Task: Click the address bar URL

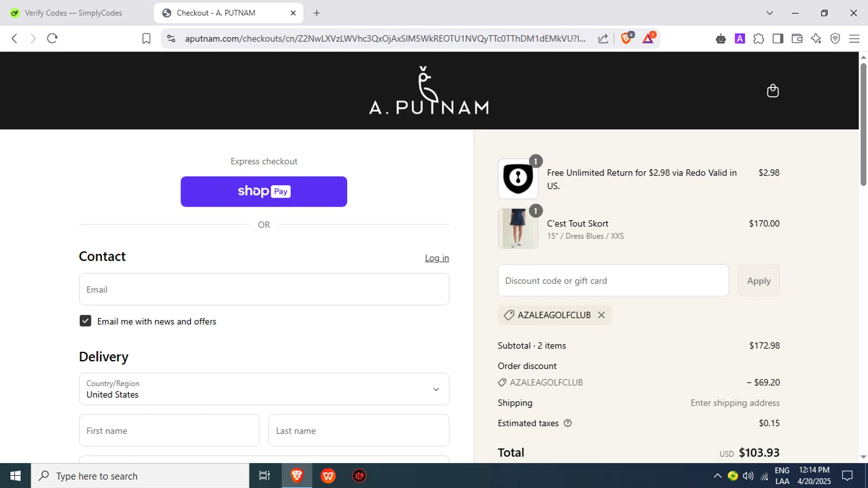Action: click(x=385, y=39)
